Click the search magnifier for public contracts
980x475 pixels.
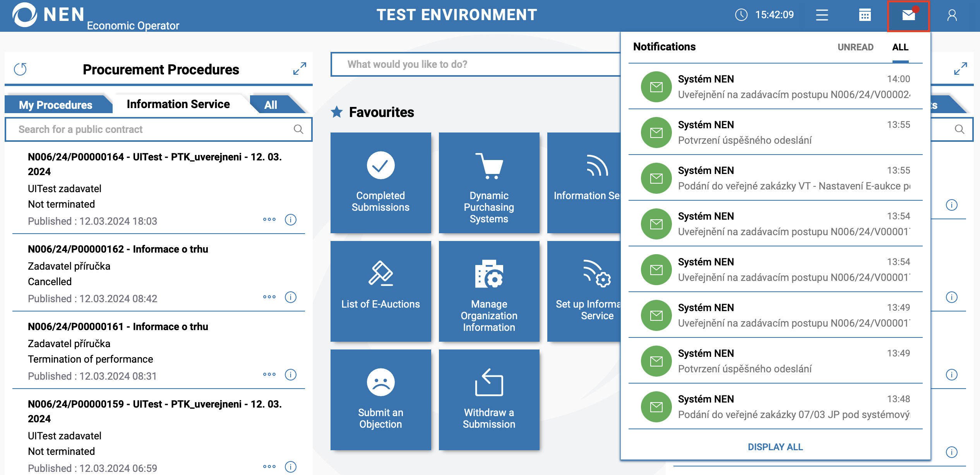point(298,129)
